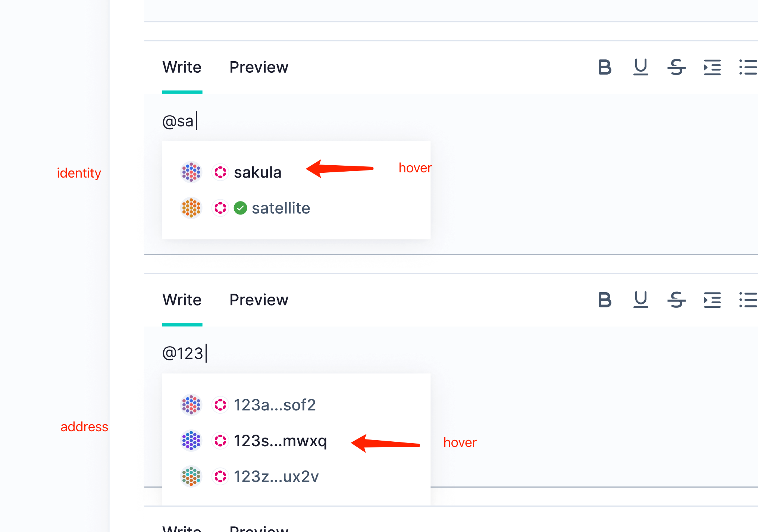Click strikethrough icon in the second editor
Image resolution: width=758 pixels, height=532 pixels.
click(676, 300)
